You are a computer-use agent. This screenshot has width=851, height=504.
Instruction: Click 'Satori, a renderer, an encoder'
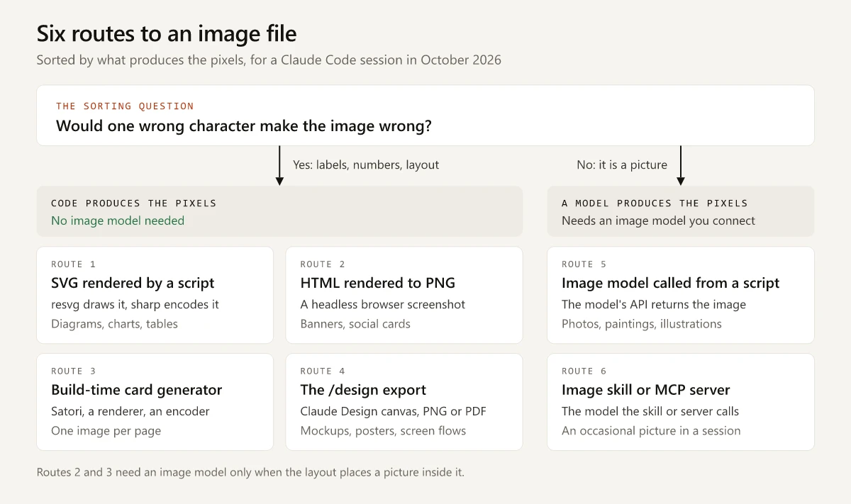(130, 411)
